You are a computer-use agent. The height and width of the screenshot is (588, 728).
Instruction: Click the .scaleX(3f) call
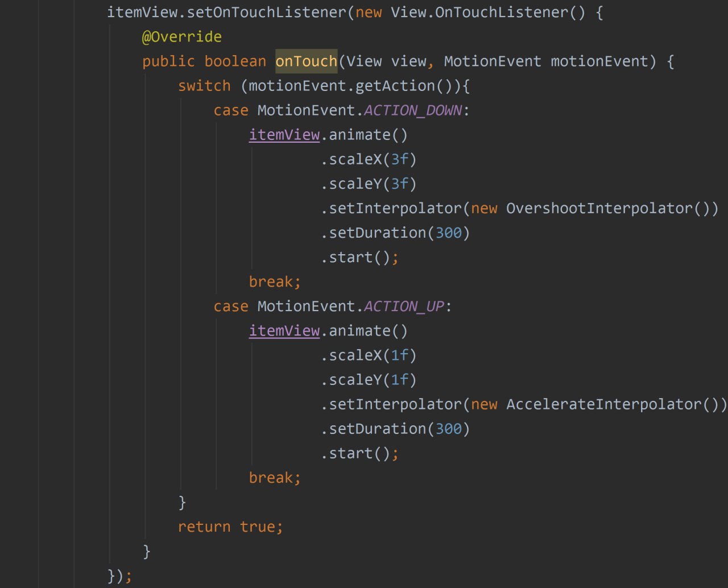[369, 159]
